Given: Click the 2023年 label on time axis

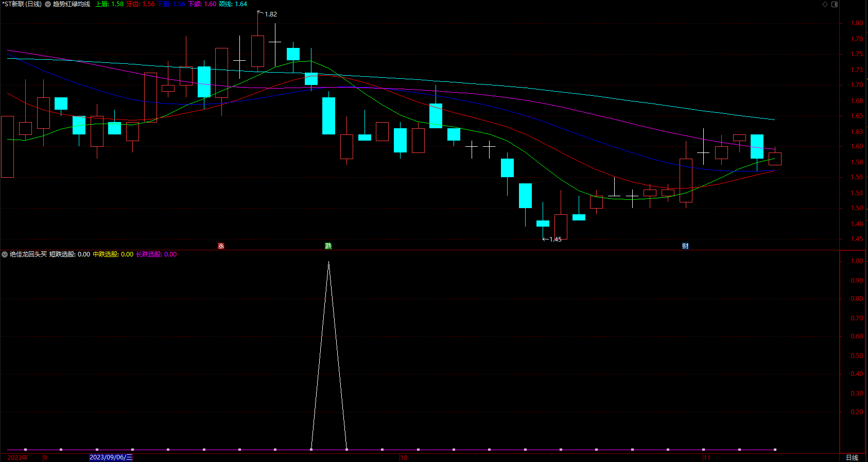Looking at the screenshot, I should click(18, 457).
